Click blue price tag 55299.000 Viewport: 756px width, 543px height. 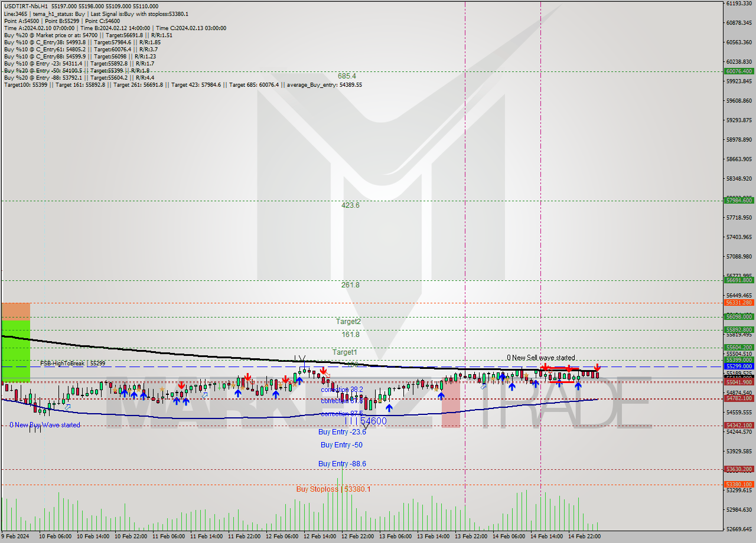pyautogui.click(x=738, y=367)
